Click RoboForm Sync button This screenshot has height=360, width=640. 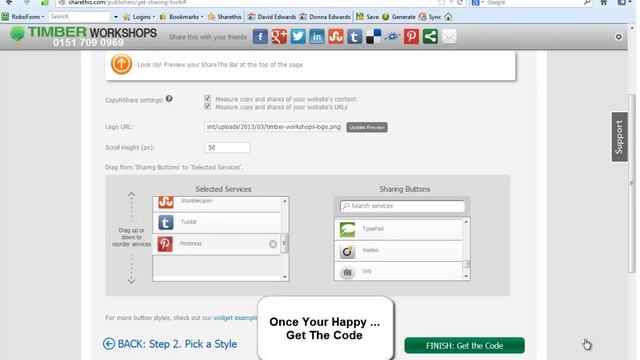pos(430,17)
